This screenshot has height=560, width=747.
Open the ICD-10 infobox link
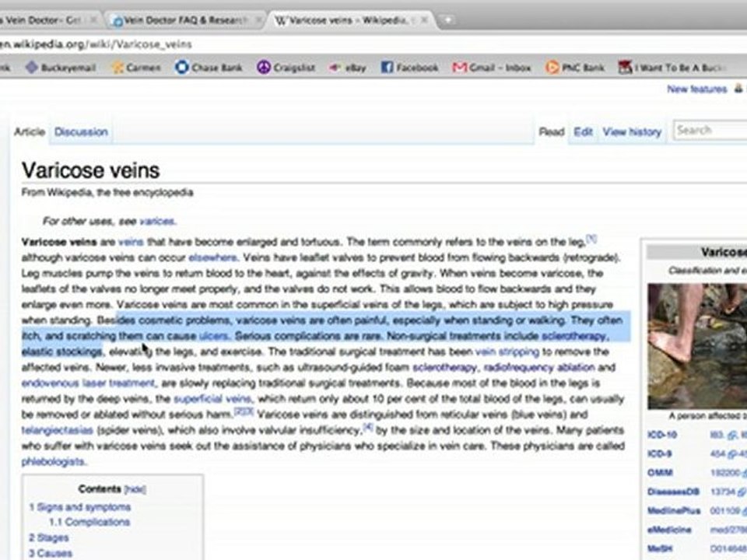pyautogui.click(x=662, y=435)
